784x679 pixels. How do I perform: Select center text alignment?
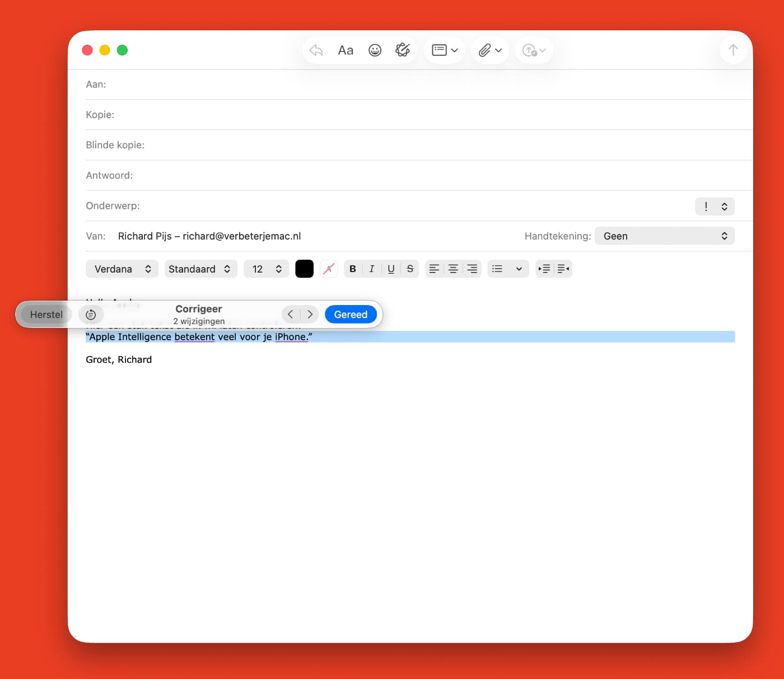[x=452, y=269]
